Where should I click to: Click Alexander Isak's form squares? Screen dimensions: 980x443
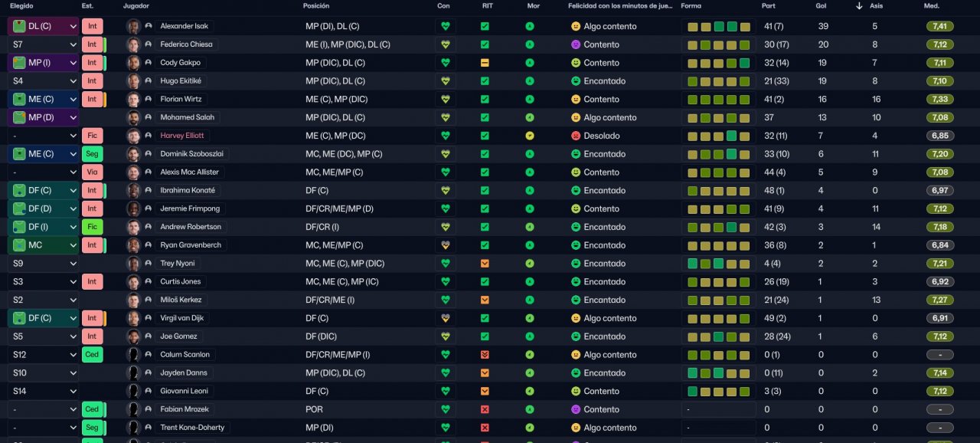[x=719, y=26]
